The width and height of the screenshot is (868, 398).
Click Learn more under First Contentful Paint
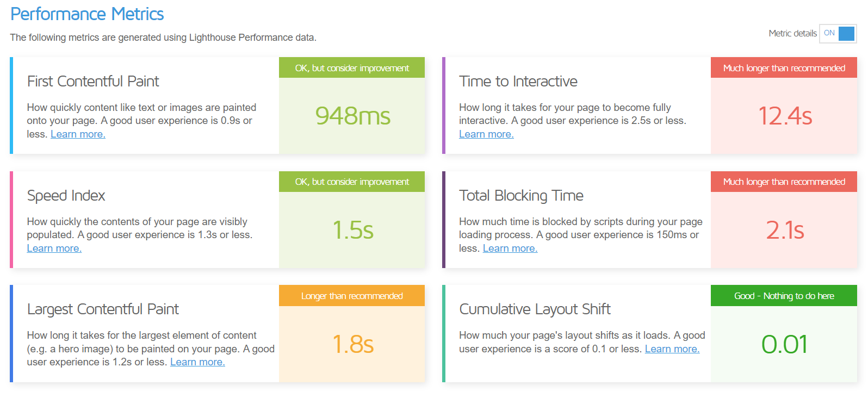coord(78,134)
